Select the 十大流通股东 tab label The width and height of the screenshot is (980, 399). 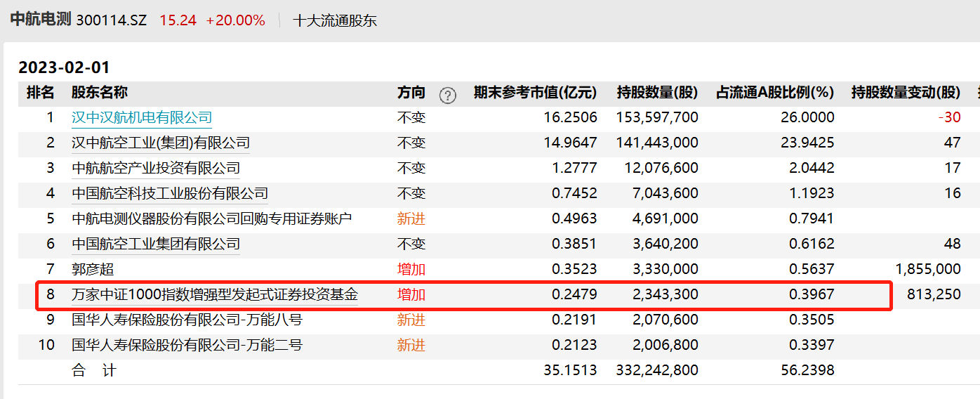(x=335, y=20)
